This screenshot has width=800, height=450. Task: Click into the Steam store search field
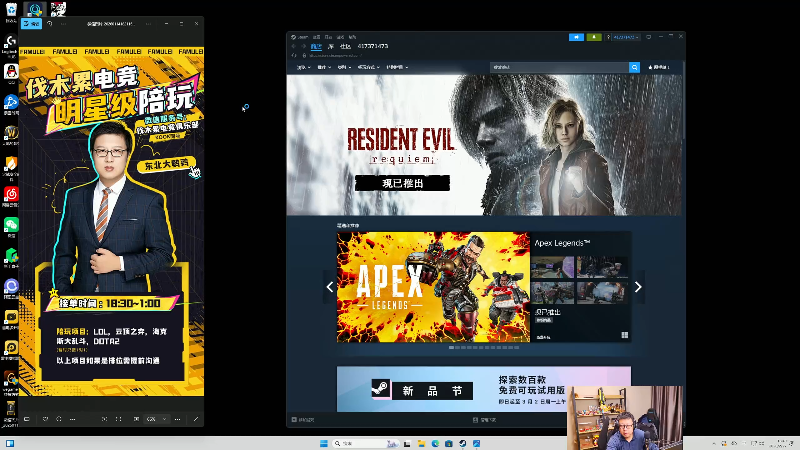(559, 67)
